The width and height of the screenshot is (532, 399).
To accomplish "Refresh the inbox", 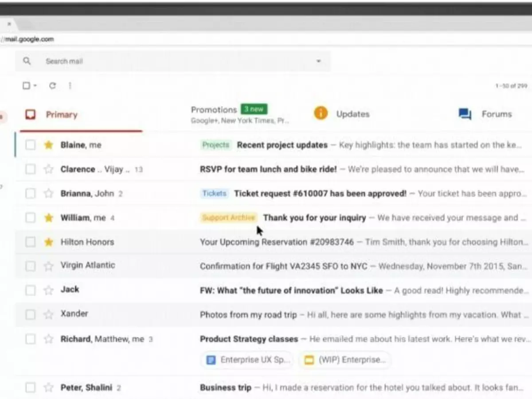I will (x=52, y=86).
